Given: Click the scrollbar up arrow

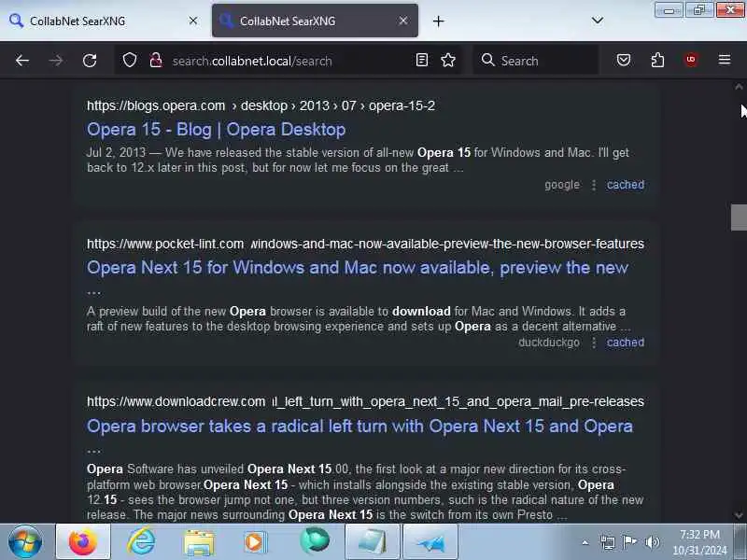Looking at the screenshot, I should tap(739, 87).
